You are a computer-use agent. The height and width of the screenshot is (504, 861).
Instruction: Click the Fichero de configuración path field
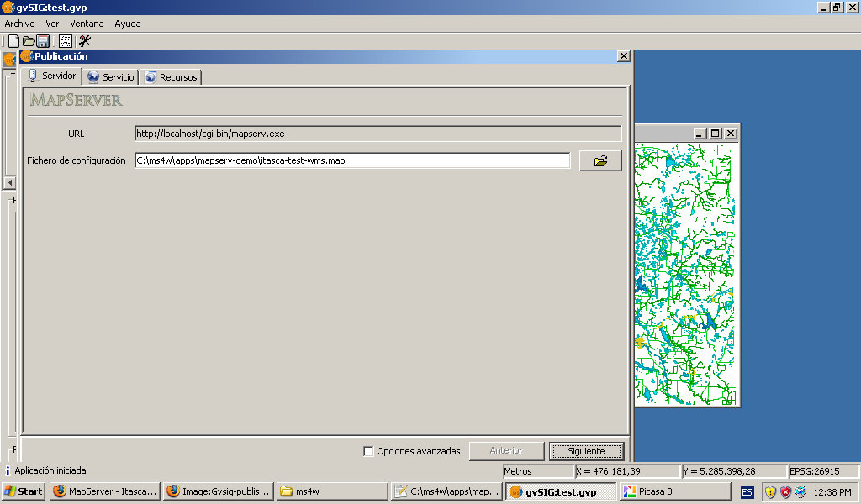(x=352, y=160)
